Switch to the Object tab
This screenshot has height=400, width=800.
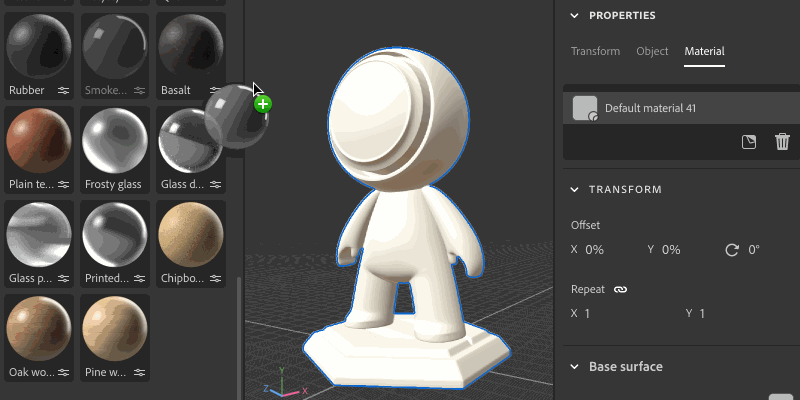pos(652,51)
